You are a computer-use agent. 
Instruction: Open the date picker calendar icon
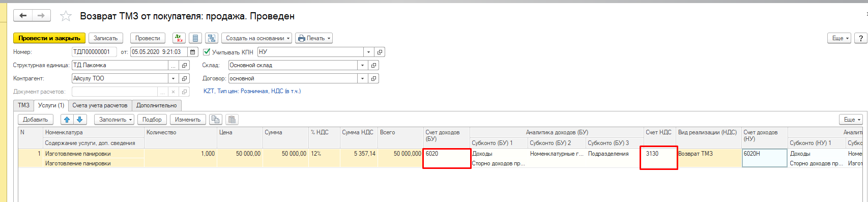pyautogui.click(x=193, y=52)
